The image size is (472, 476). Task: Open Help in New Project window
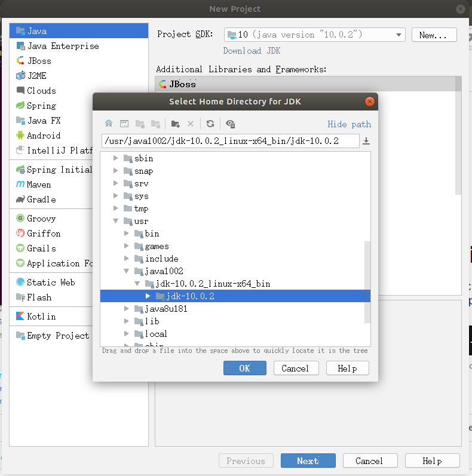pos(432,460)
